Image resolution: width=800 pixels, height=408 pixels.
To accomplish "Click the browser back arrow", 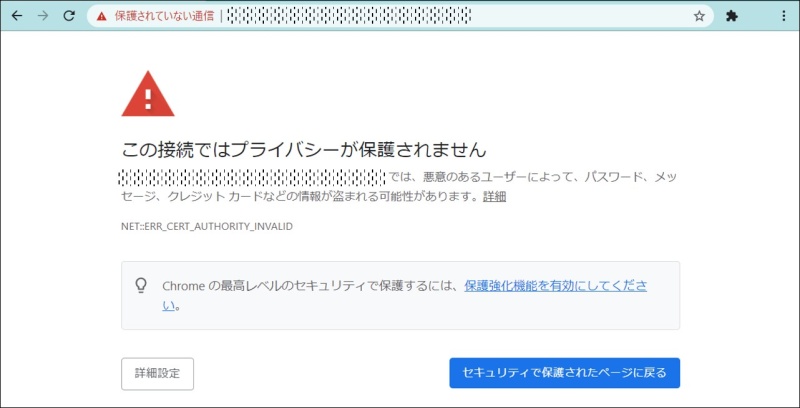I will click(x=17, y=16).
